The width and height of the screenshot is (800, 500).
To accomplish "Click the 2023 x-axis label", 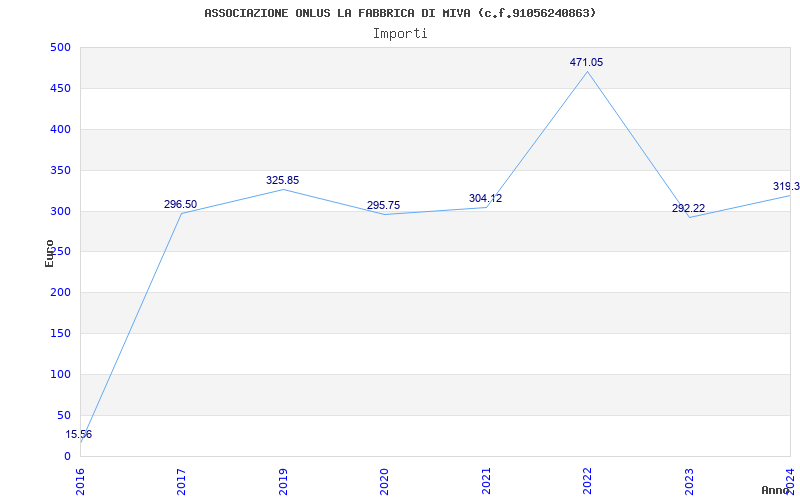I will coord(689,481).
